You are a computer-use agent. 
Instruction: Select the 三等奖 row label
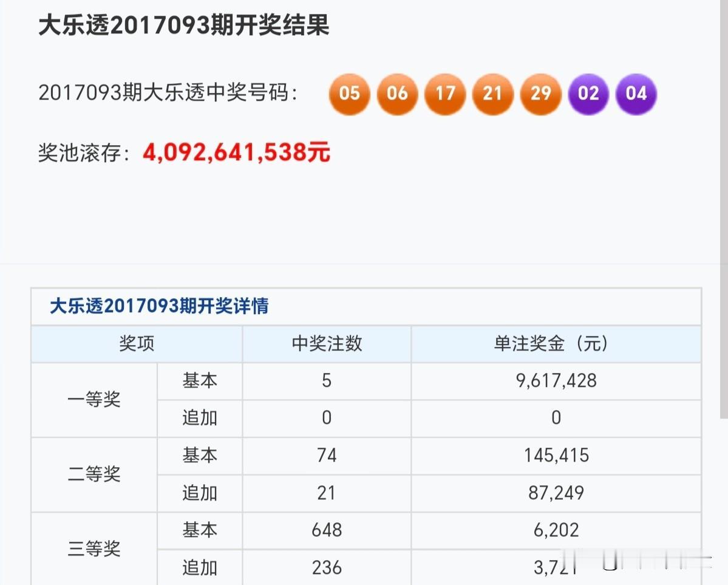[x=94, y=549]
